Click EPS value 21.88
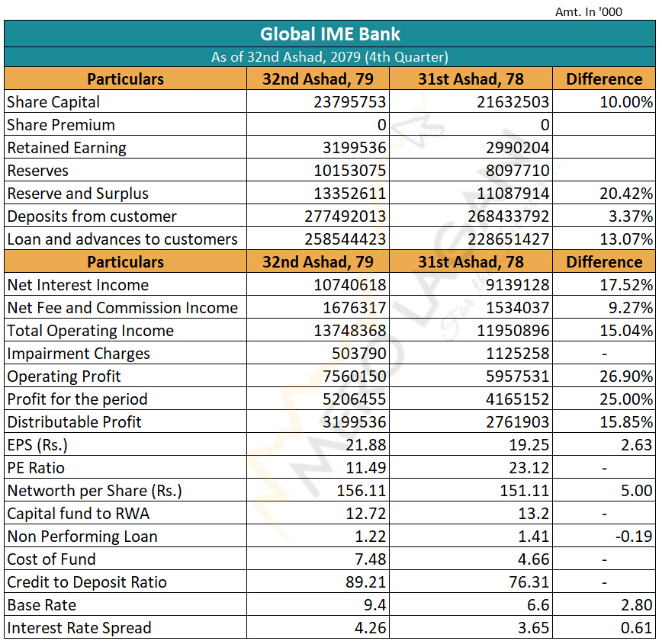 365,445
